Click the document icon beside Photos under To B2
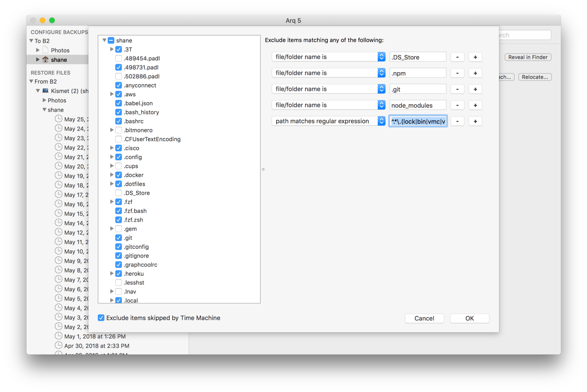 coord(46,50)
